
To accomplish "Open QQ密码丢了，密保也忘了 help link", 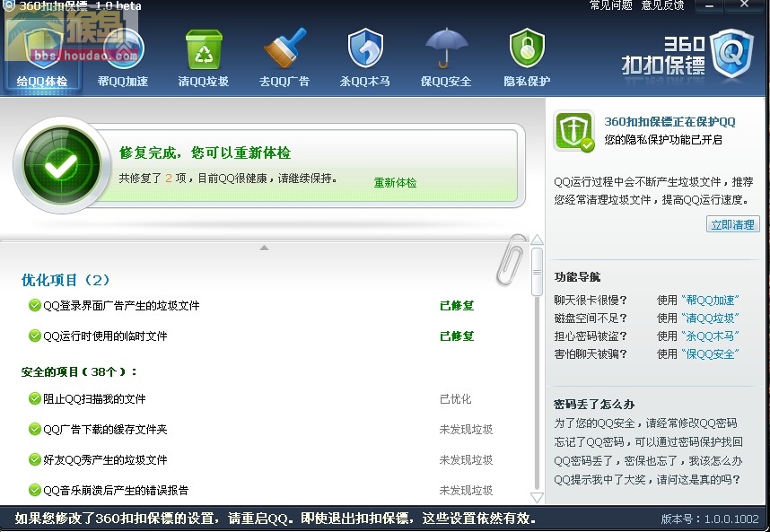I will pyautogui.click(x=648, y=460).
